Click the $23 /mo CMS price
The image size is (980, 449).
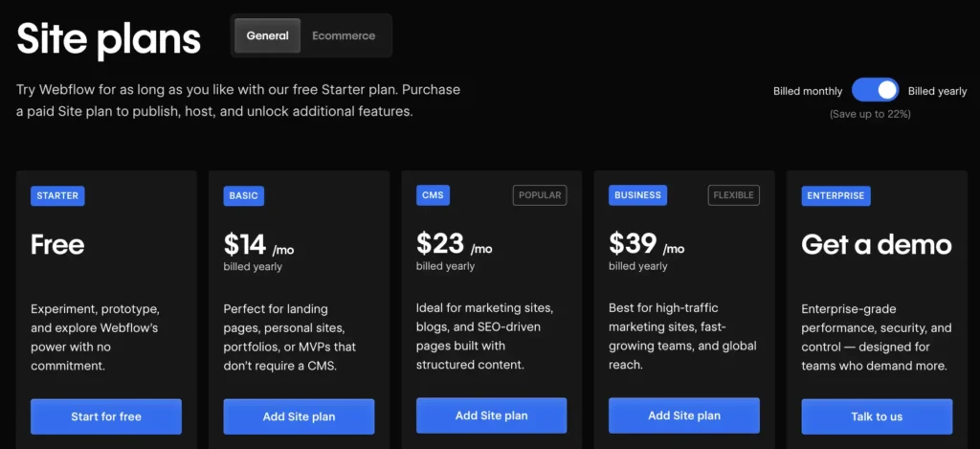[x=454, y=244]
